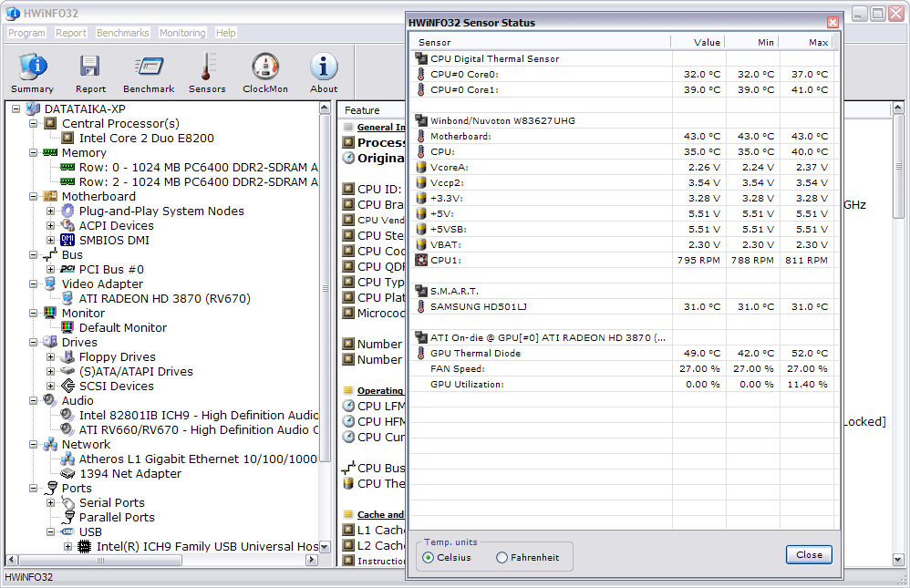Select Intel Core 2 Duo E8200 entry
The width and height of the screenshot is (910, 588).
[146, 138]
